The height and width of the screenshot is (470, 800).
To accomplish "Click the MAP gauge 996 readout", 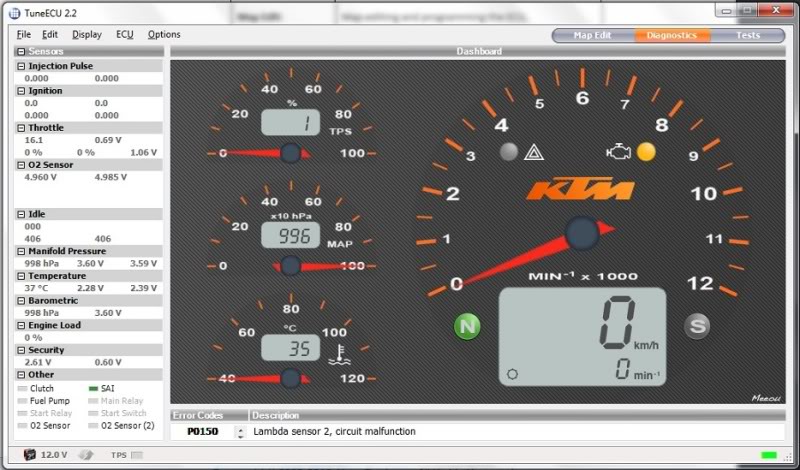I will (291, 235).
